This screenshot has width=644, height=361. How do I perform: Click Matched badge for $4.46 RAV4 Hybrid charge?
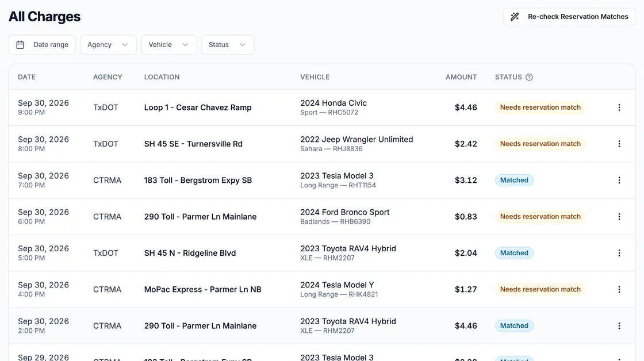coord(514,326)
